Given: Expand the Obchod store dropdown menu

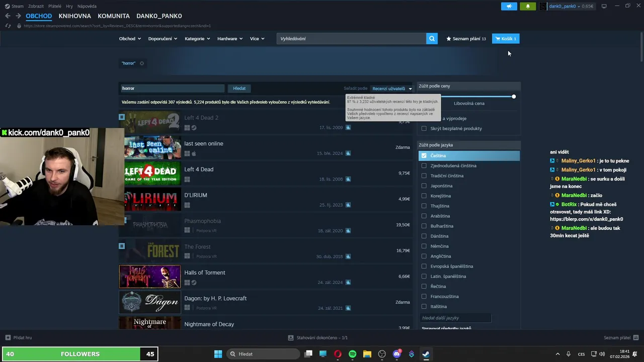Looking at the screenshot, I should coord(130,39).
